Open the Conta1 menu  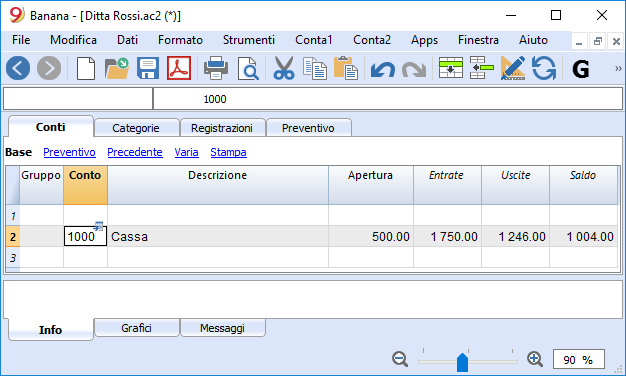pyautogui.click(x=314, y=40)
